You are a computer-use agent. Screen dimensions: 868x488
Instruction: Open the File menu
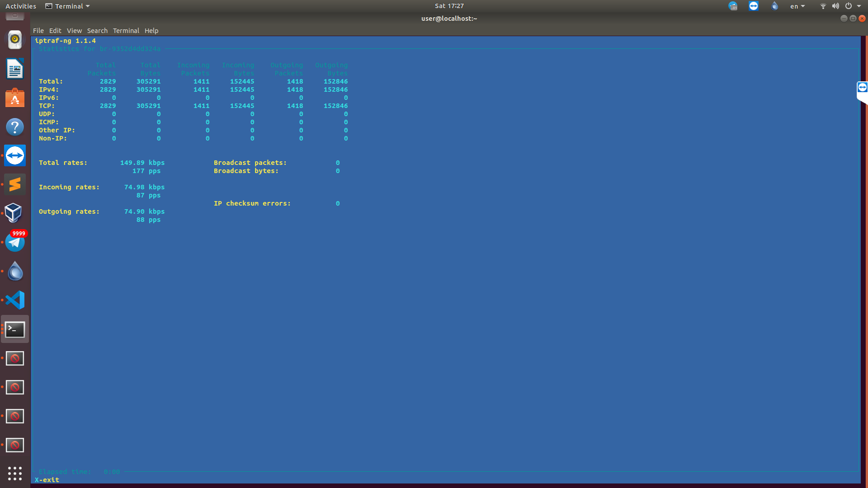tap(38, 31)
